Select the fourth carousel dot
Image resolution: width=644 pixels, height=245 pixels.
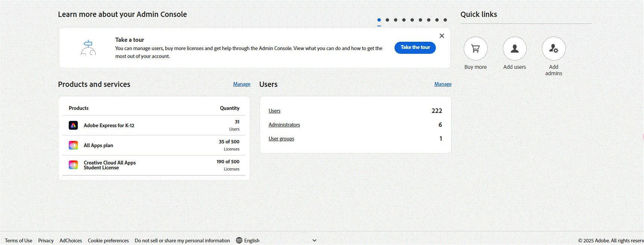(x=404, y=20)
